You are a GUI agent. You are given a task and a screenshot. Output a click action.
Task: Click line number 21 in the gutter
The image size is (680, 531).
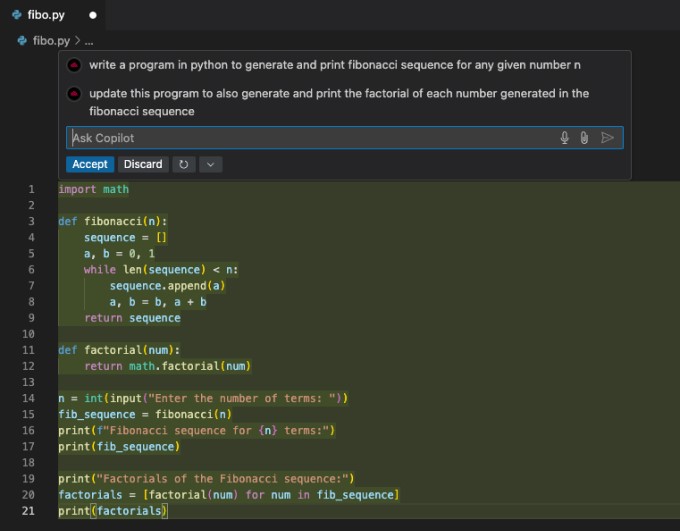(28, 511)
